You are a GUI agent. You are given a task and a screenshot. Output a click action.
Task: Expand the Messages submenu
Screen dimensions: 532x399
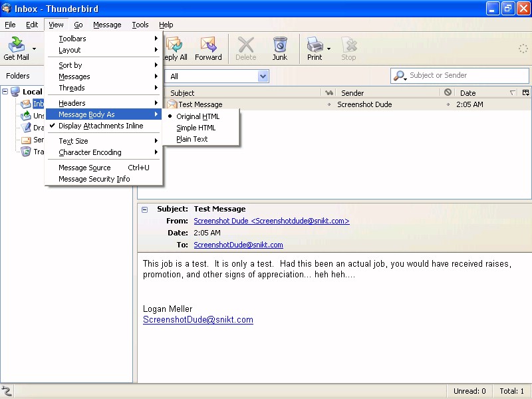coord(104,76)
